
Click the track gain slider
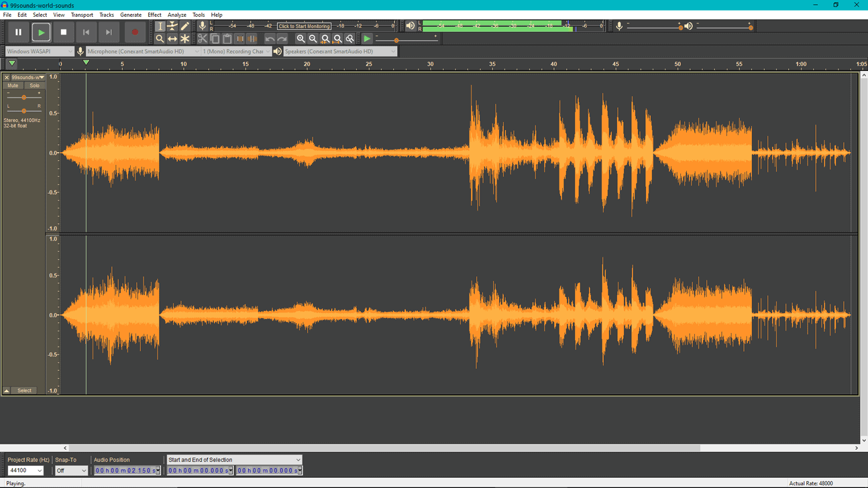click(24, 98)
